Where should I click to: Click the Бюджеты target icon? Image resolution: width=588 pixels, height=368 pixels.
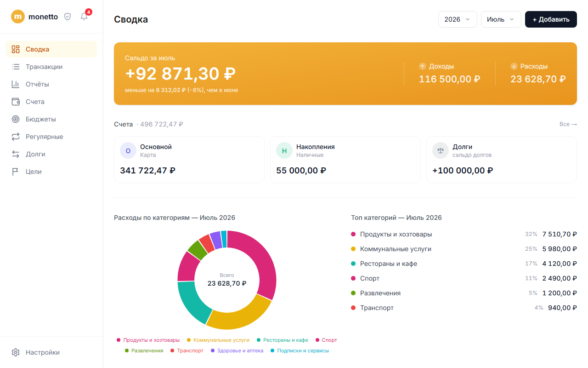tap(16, 119)
